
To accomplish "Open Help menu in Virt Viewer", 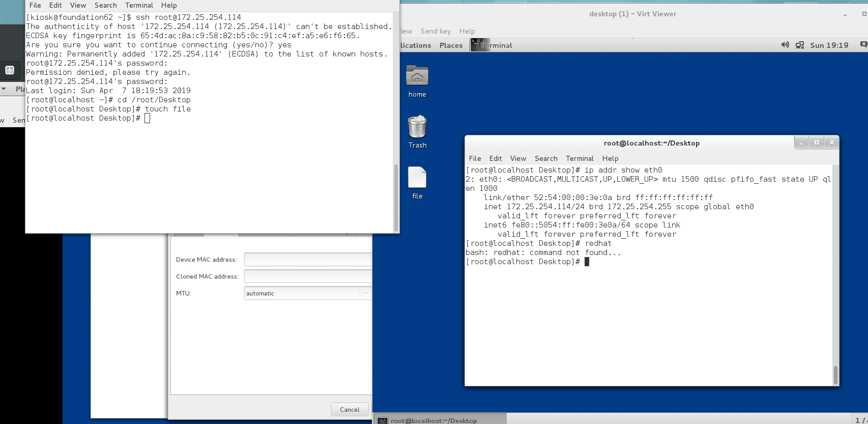I will point(467,31).
